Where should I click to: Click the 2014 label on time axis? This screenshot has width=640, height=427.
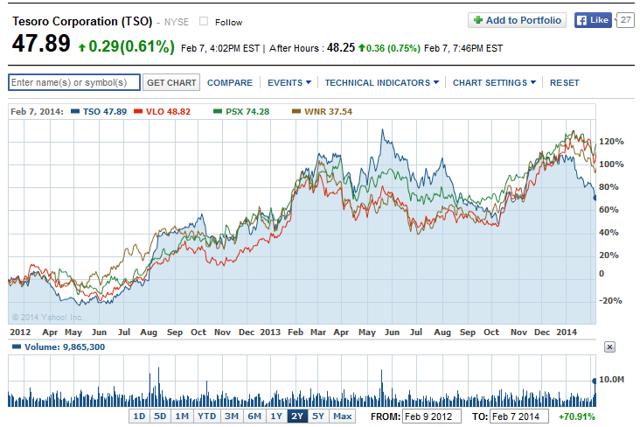(567, 332)
